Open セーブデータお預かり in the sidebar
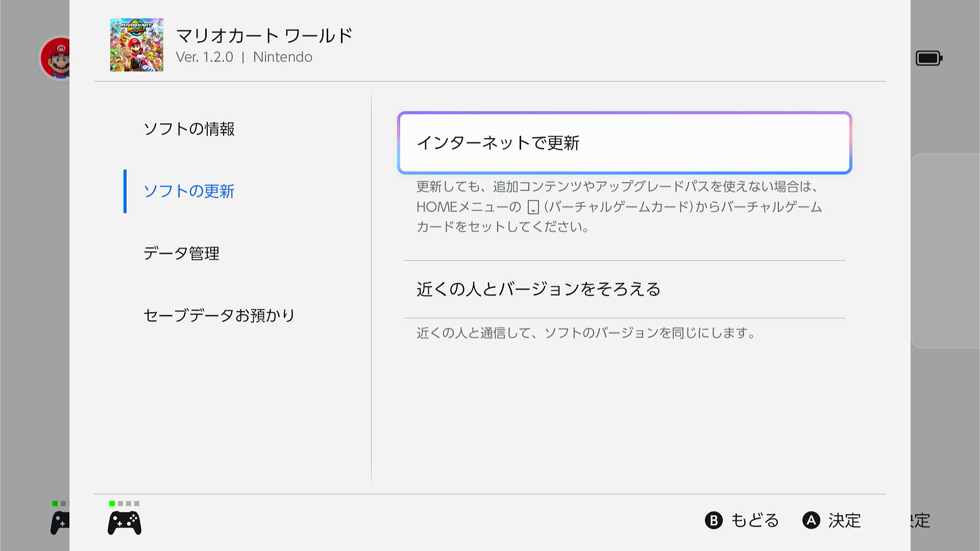980x551 pixels. 219,315
